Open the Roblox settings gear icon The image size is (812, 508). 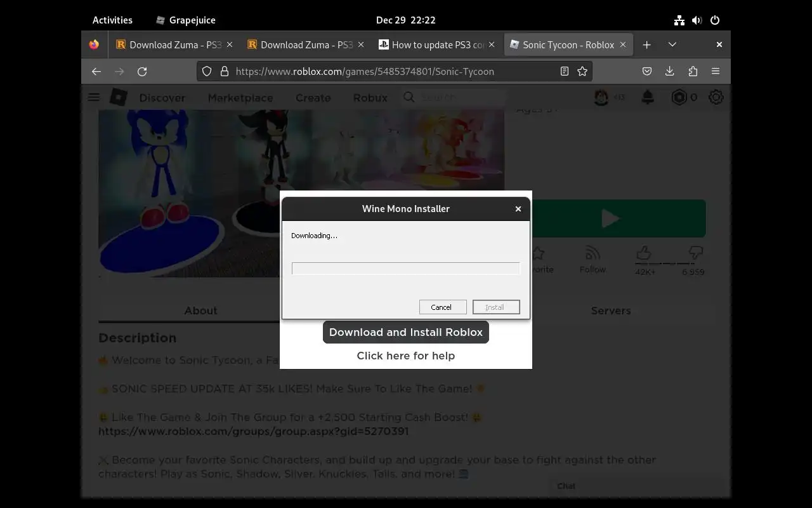716,97
